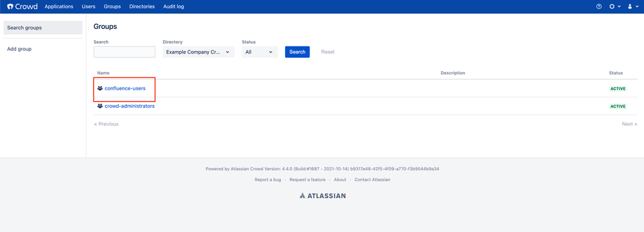Click group icon beside confluence-users
This screenshot has width=644, height=232.
coord(100,88)
